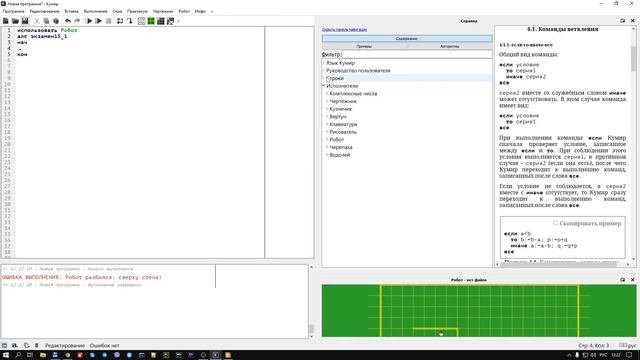640x360 pixels.
Task: Switch to the Содержание tab in help
Action: point(407,38)
